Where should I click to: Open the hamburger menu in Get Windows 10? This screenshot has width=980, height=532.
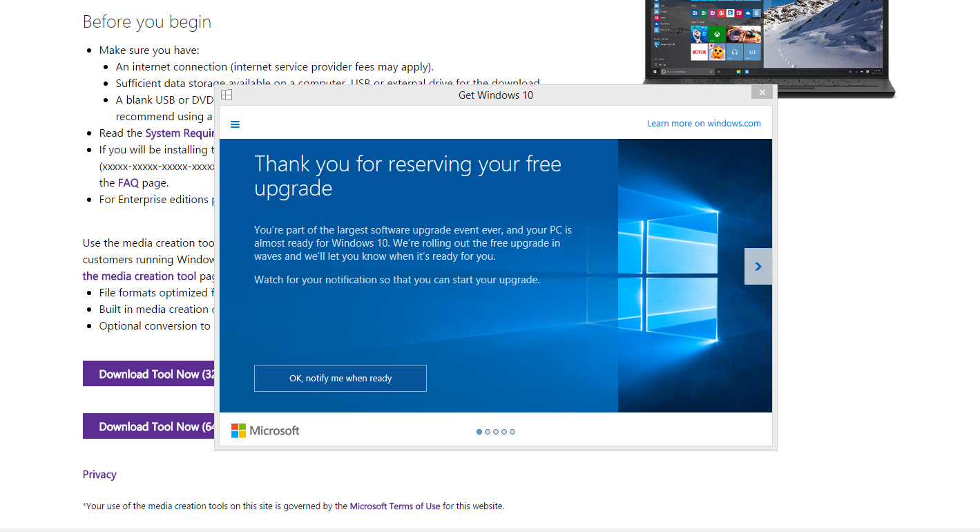235,124
